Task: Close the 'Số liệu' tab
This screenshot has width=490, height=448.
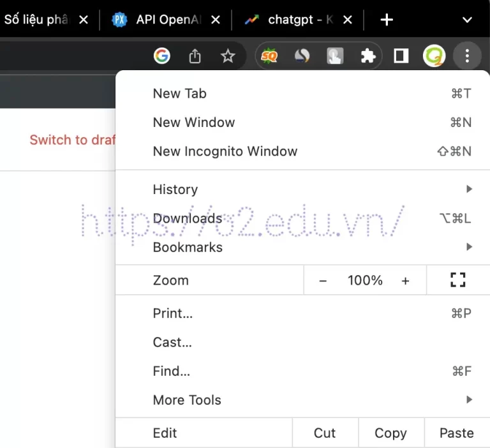Action: (x=84, y=20)
